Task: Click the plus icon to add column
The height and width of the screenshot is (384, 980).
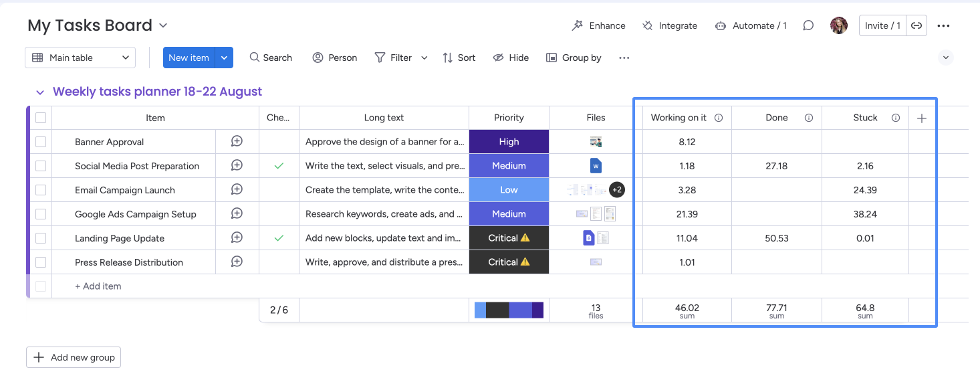Action: [922, 118]
